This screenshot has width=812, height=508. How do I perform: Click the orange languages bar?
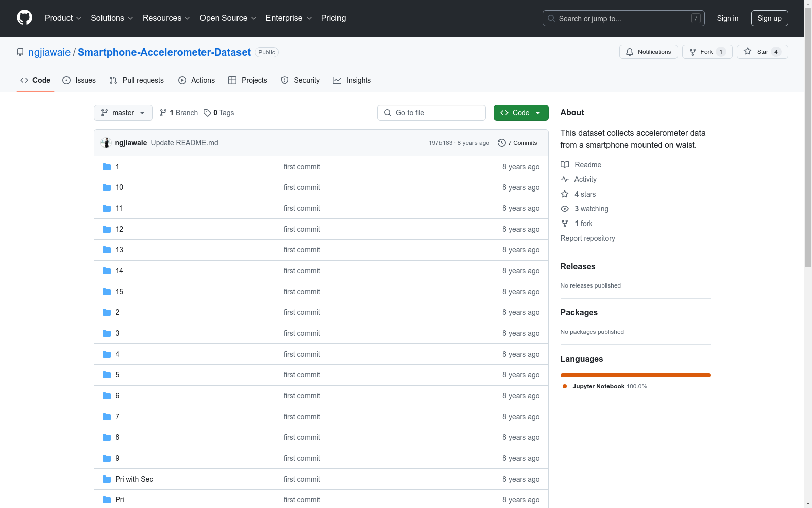click(636, 375)
